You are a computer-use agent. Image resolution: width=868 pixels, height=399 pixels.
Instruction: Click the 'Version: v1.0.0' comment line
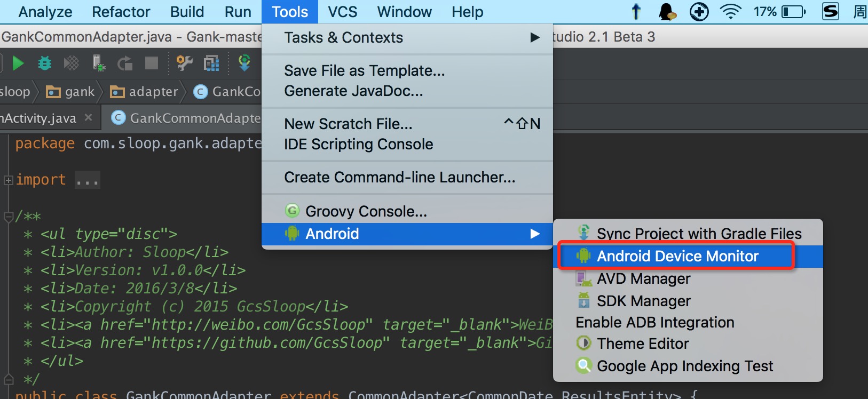click(135, 270)
